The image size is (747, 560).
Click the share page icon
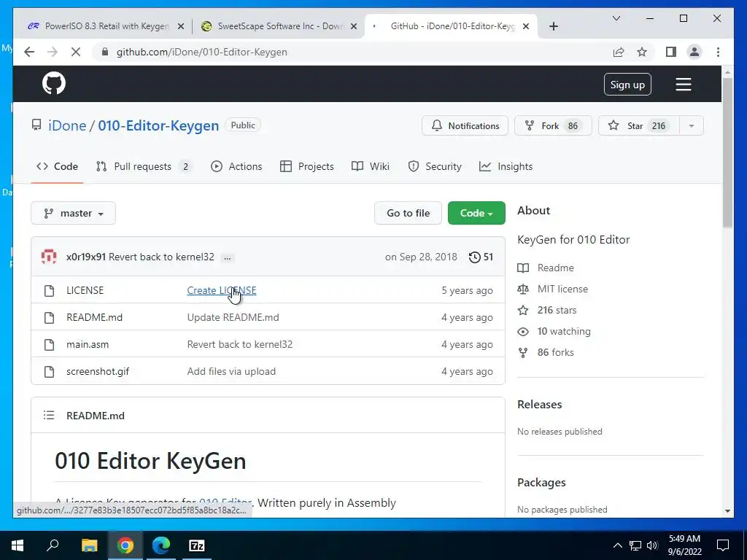619,52
